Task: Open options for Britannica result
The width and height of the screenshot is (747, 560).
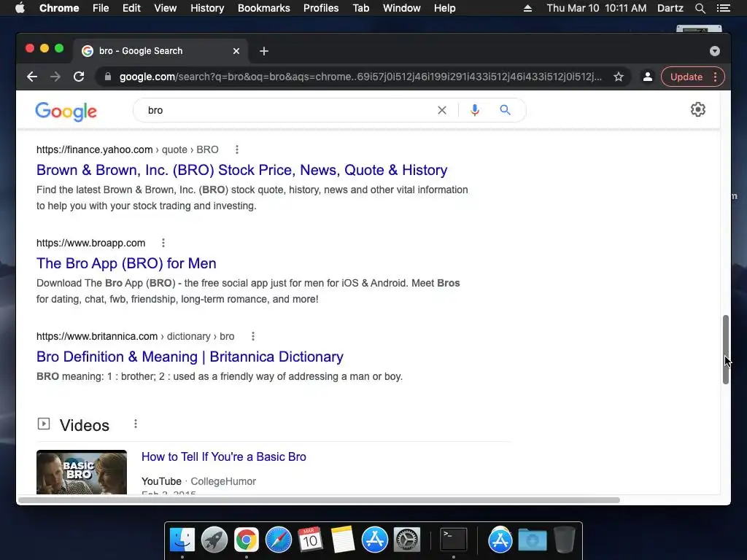Action: point(253,336)
